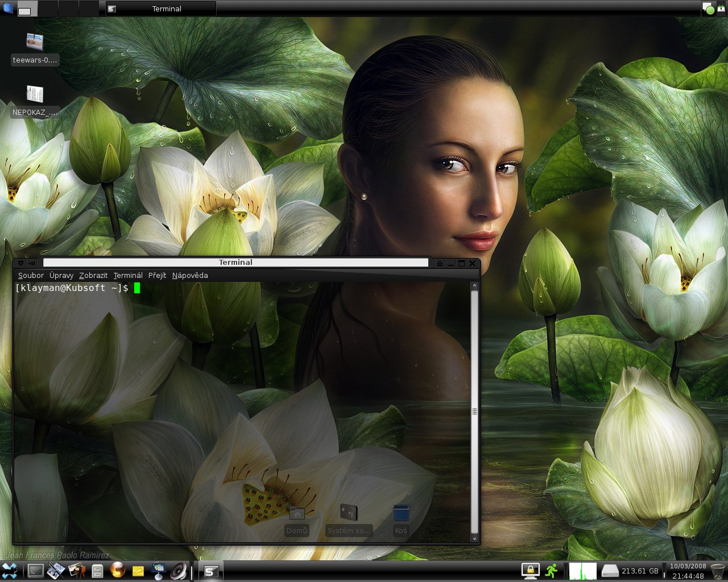Launch the presentation stand launcher icon
The image size is (728, 582).
point(158,571)
